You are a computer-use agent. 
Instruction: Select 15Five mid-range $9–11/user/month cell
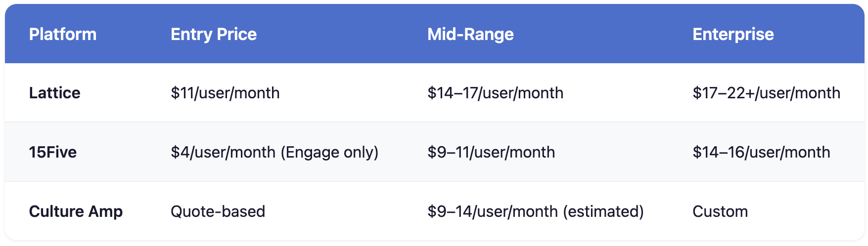[491, 152]
